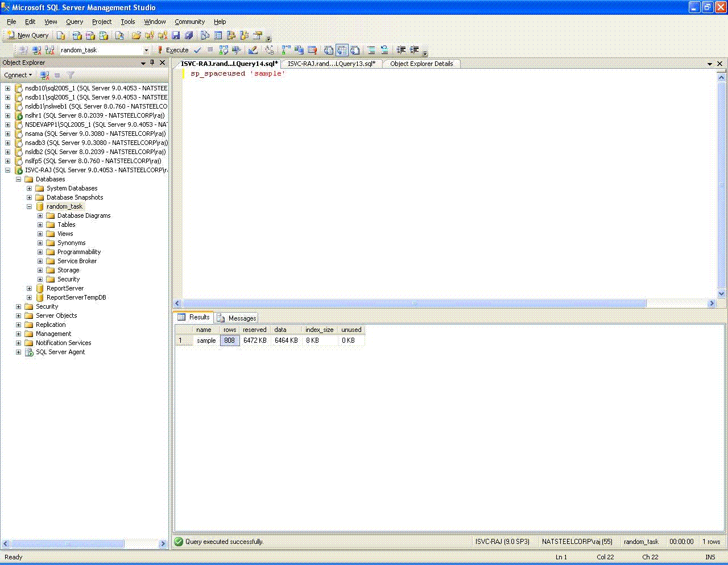Save the current query with disk icon
This screenshot has height=565, width=728.
click(x=176, y=35)
